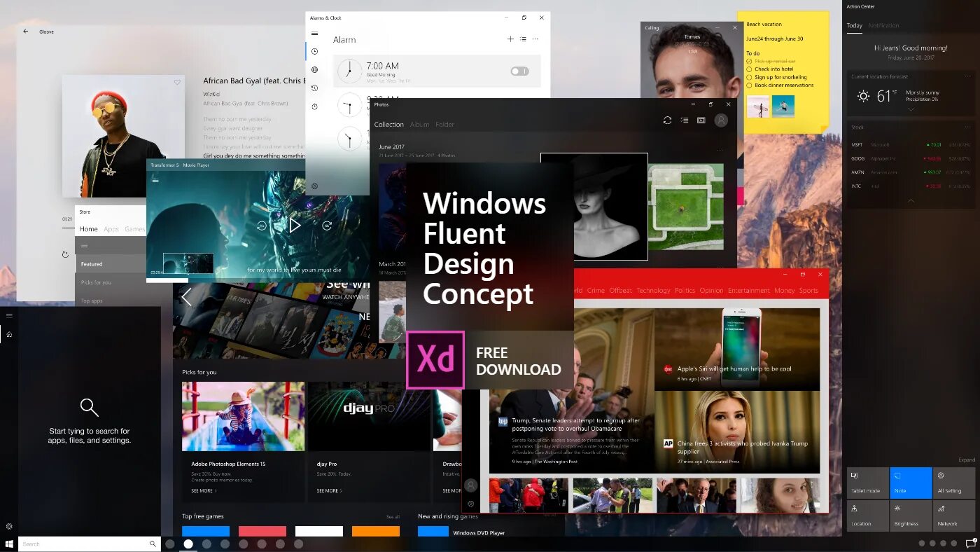Check off 'Check into hotel'

[749, 69]
